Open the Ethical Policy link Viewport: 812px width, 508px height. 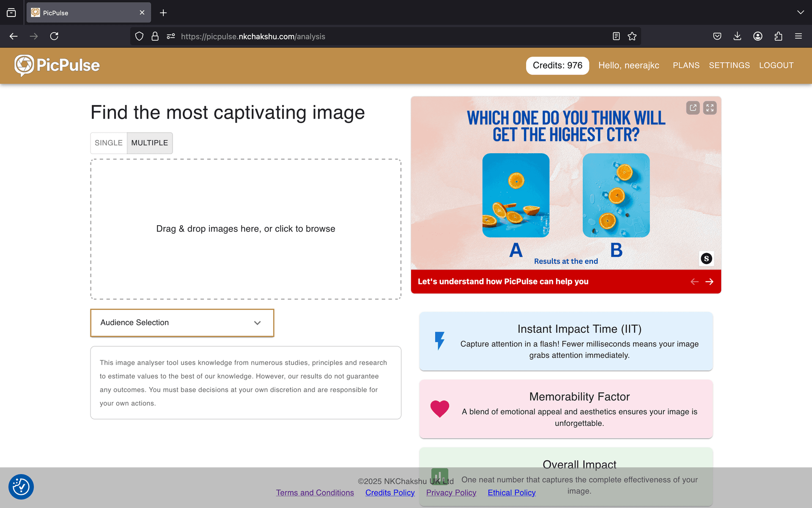click(512, 493)
